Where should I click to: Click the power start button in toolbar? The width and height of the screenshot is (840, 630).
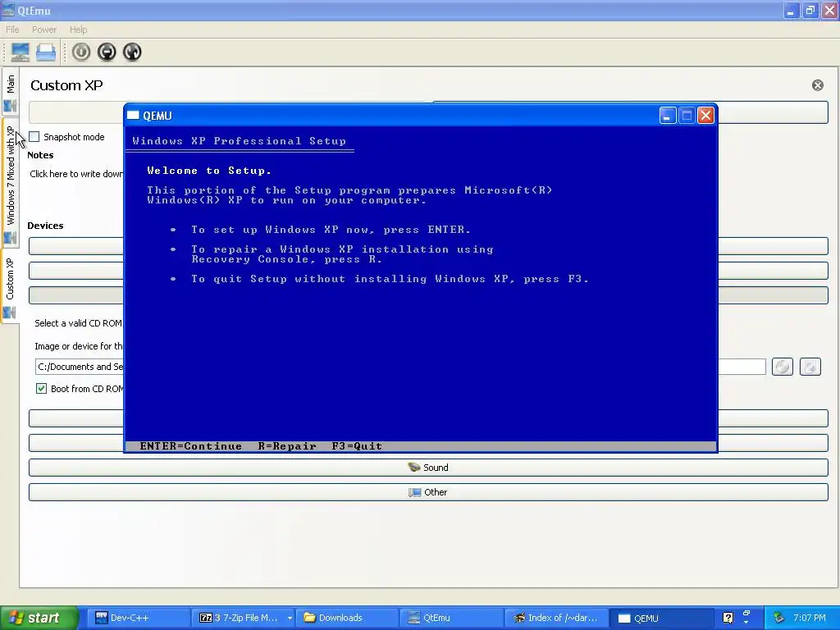coord(81,52)
